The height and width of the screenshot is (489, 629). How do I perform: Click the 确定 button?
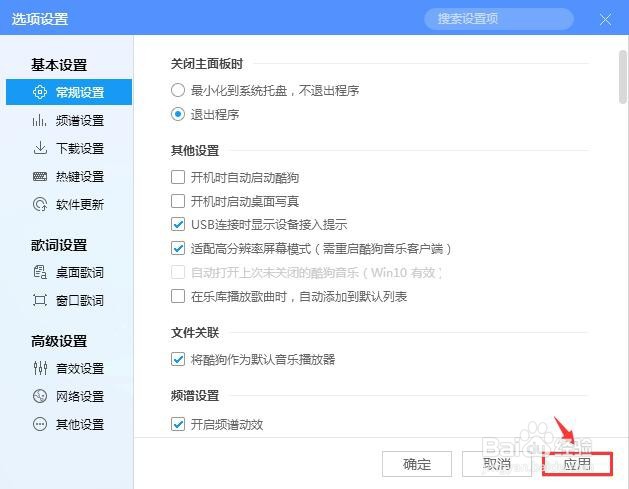pyautogui.click(x=417, y=464)
